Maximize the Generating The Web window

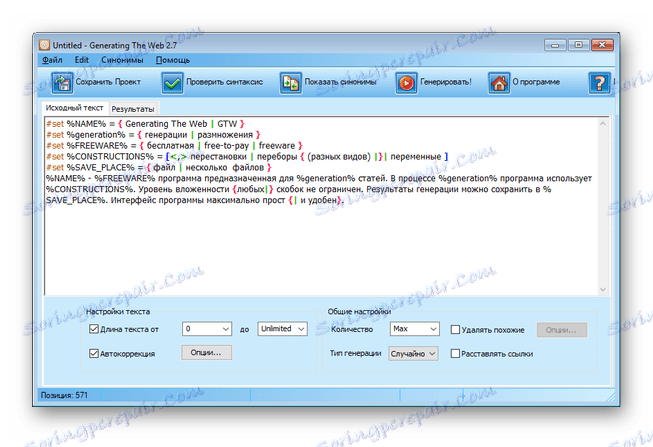578,45
